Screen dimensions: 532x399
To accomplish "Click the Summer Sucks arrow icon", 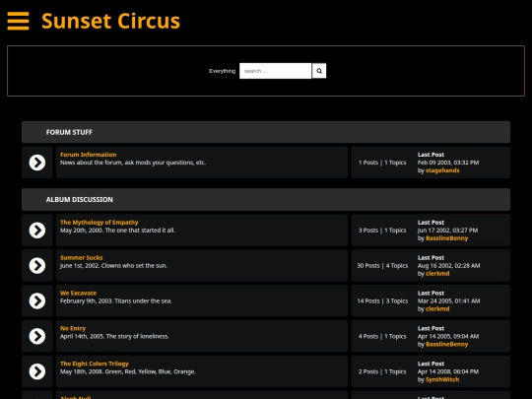I will pos(37,266).
